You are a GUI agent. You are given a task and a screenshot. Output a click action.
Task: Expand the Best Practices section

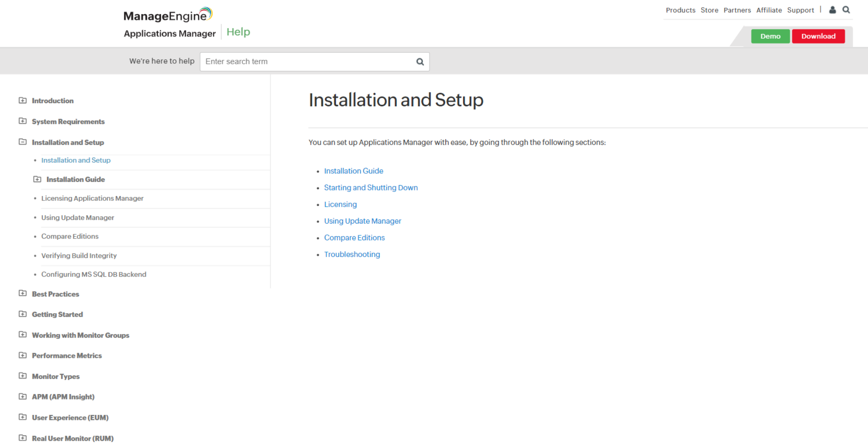pyautogui.click(x=23, y=293)
